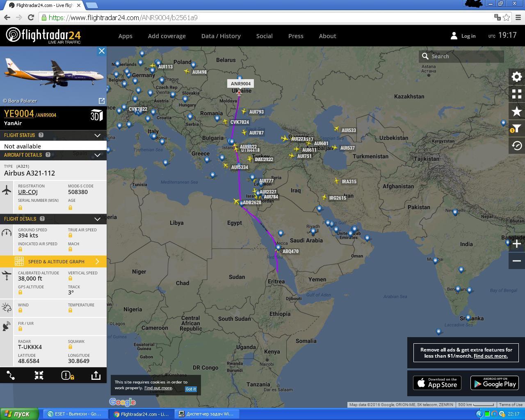Screen dimensions: 525x420
Task: Close the flight info panel
Action: click(x=102, y=51)
